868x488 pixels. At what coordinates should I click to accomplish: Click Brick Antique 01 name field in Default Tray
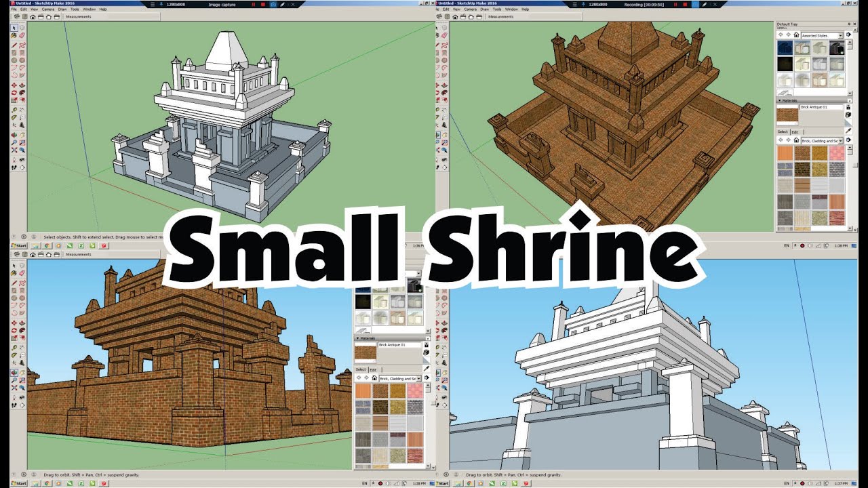tap(821, 107)
